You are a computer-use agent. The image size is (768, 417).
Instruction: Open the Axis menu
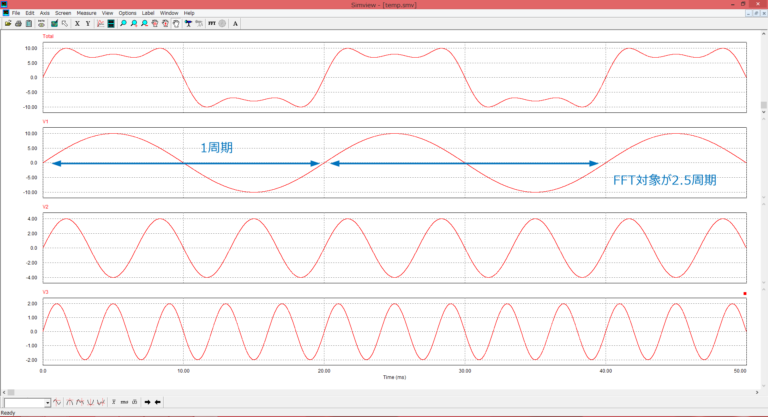pyautogui.click(x=45, y=13)
